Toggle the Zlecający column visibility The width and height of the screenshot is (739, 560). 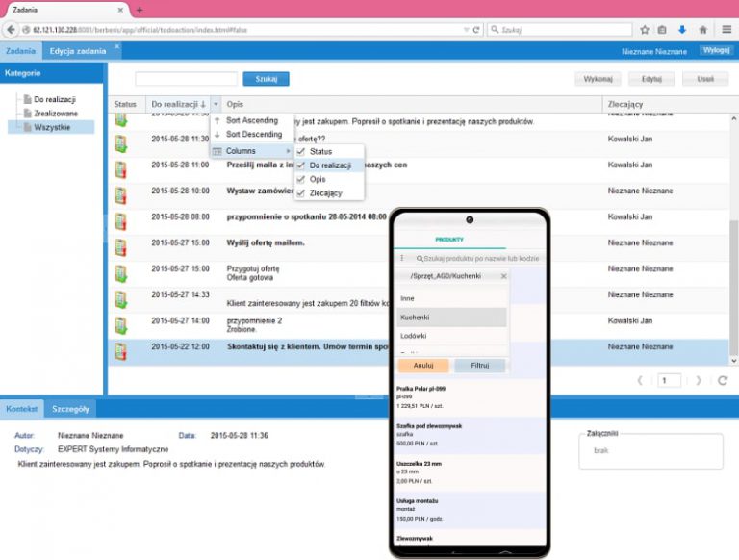tap(301, 193)
